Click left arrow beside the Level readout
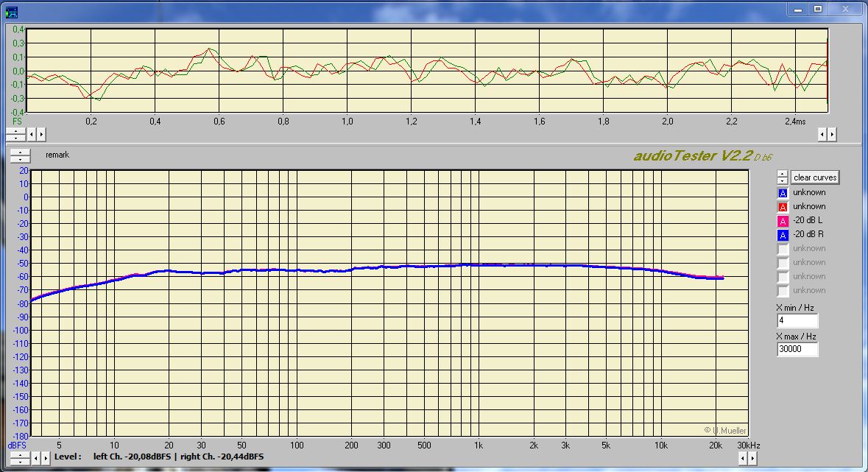Image resolution: width=868 pixels, height=472 pixels. tap(35, 457)
